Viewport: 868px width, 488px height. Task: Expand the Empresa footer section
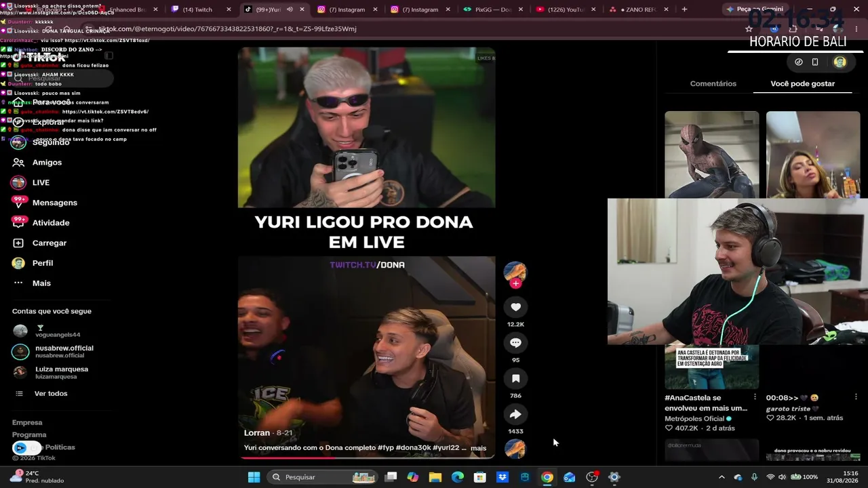(27, 422)
